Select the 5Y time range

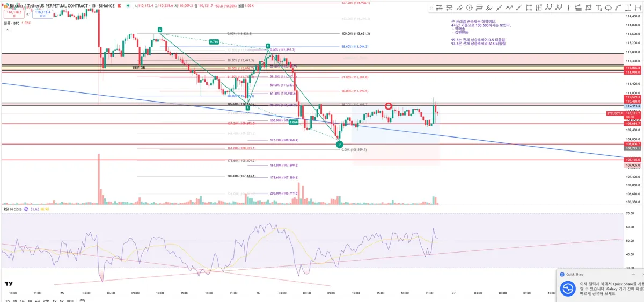(62, 301)
